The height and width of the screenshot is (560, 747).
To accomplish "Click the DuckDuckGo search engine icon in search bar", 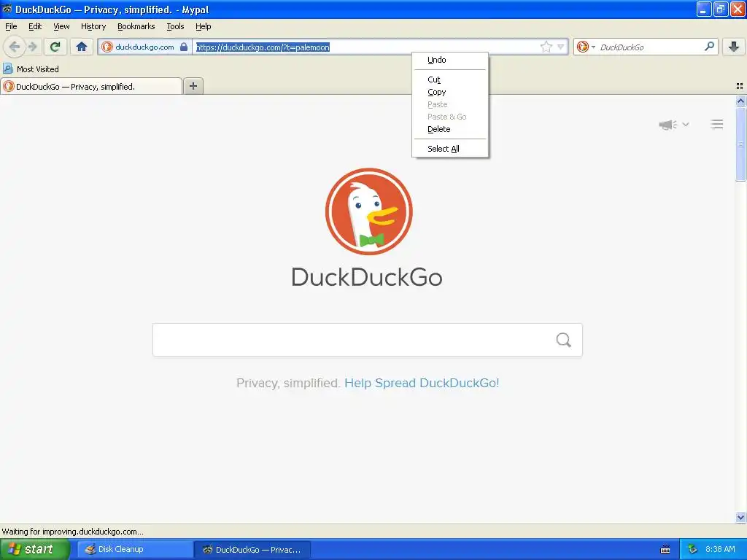I will pos(582,47).
